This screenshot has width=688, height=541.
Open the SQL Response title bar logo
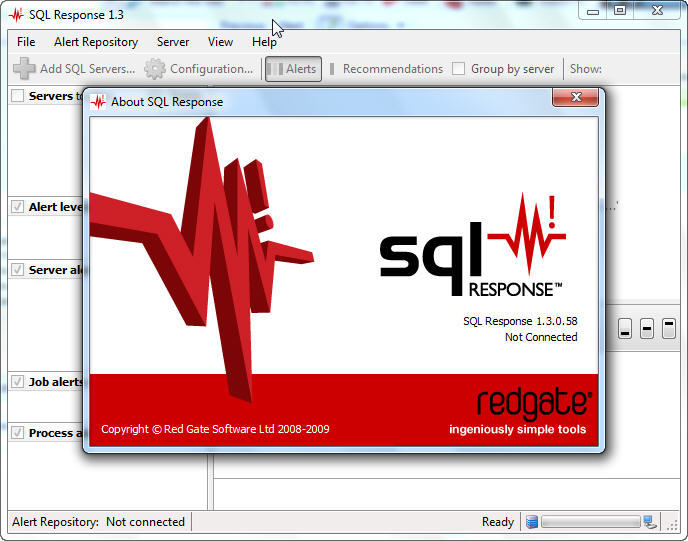point(17,14)
